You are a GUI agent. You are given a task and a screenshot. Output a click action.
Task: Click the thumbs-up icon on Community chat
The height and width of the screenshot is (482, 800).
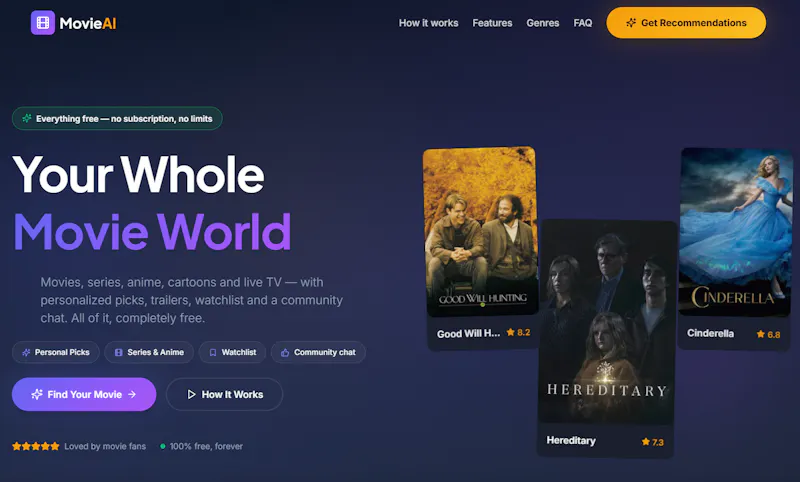click(285, 352)
